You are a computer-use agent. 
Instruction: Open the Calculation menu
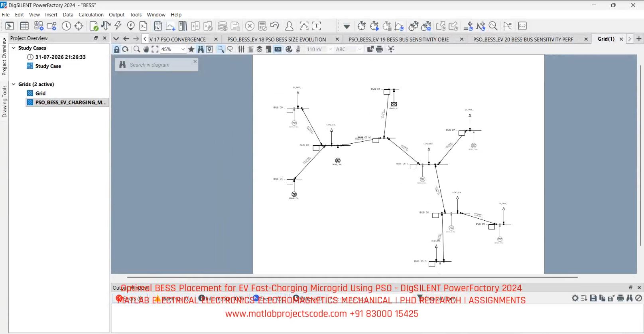point(91,14)
